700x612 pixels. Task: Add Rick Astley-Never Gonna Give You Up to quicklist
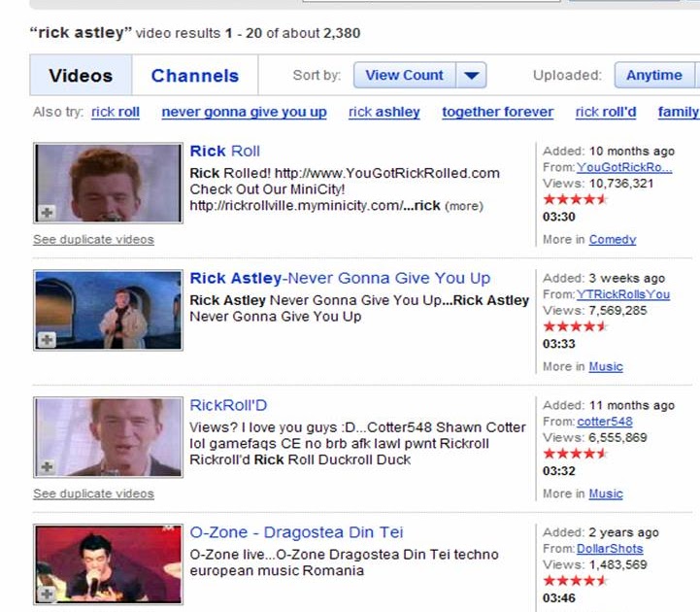pos(47,339)
